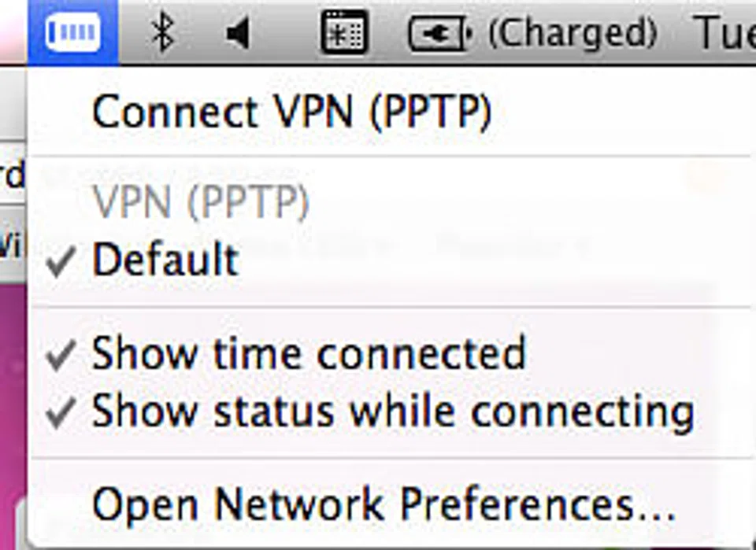Click checkmark beside Show status while connecting
The width and height of the screenshot is (756, 550).
pyautogui.click(x=60, y=412)
